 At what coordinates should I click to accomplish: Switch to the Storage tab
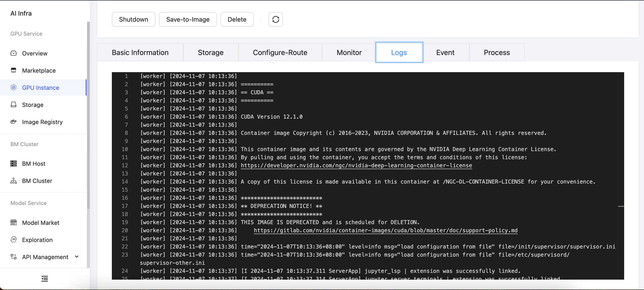(211, 53)
